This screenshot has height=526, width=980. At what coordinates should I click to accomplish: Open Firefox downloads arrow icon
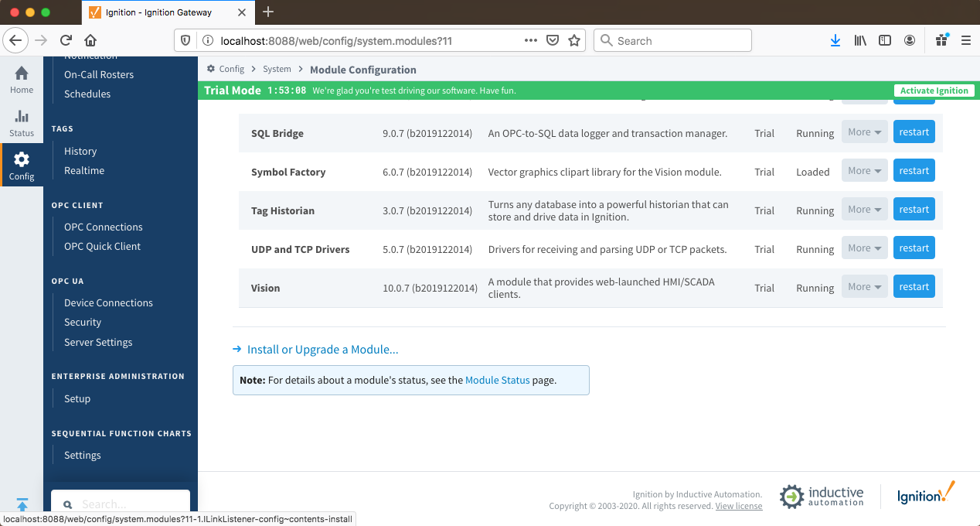pos(835,40)
